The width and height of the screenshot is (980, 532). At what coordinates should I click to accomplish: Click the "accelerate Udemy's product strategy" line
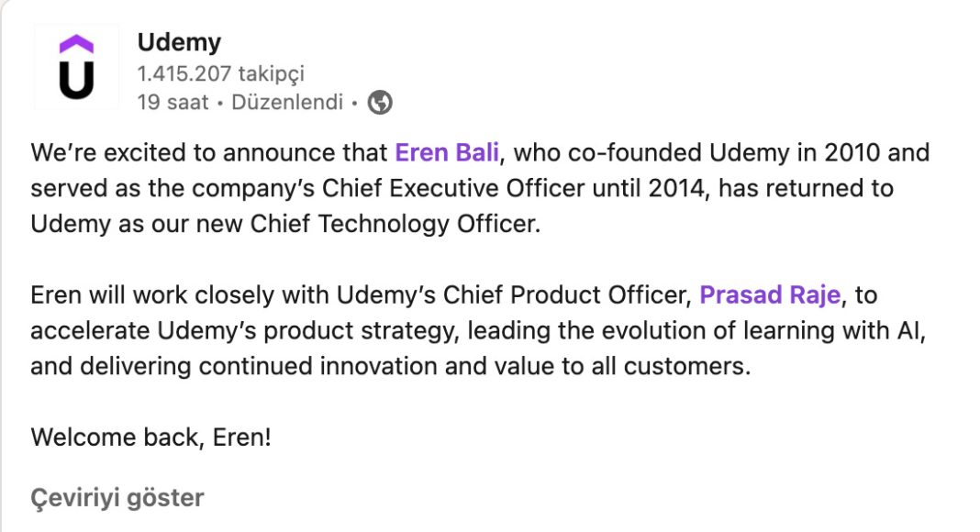478,330
